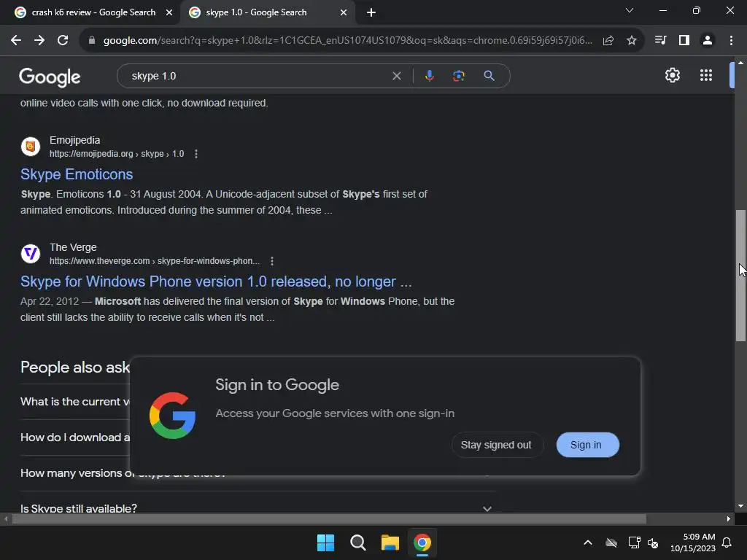Open the tab search dropdown
Screen dimensions: 747x560
[x=630, y=10]
